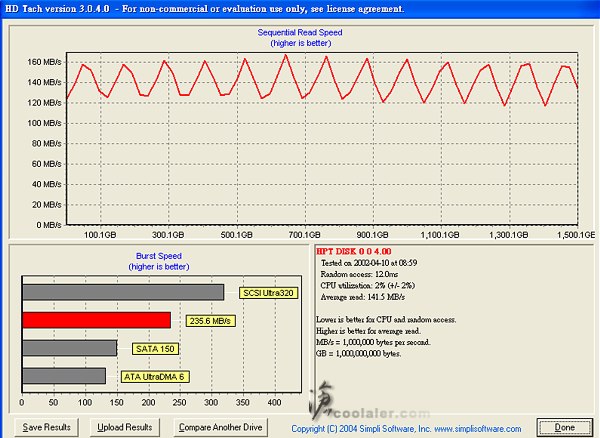Click the HD Tach version title bar
Viewport: 600px width, 438px height.
(x=300, y=8)
